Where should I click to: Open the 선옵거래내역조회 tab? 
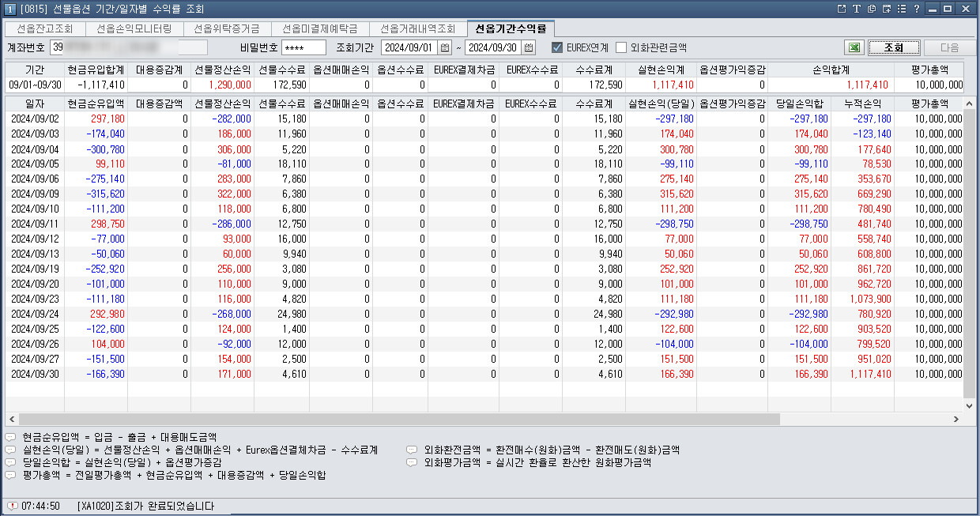(x=418, y=28)
